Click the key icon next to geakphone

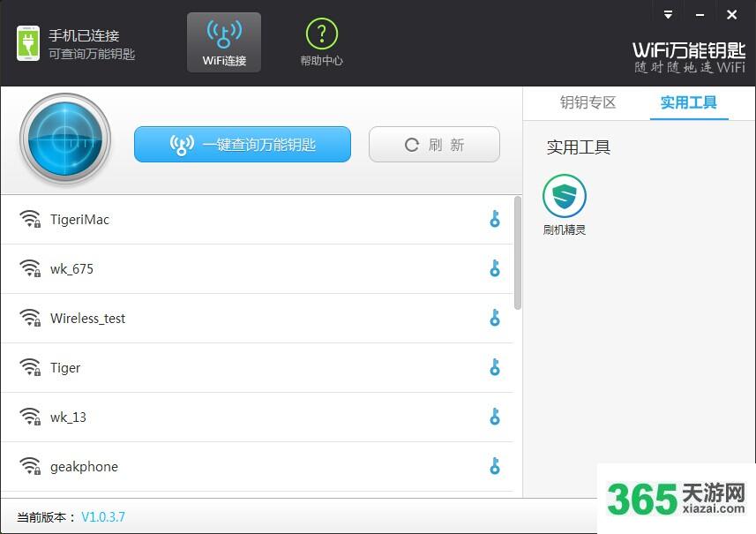(495, 466)
